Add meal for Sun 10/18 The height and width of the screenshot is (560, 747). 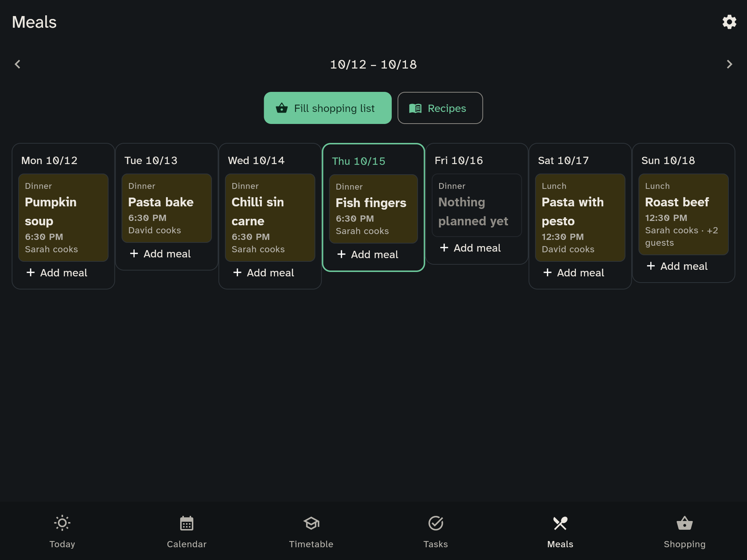tap(677, 266)
